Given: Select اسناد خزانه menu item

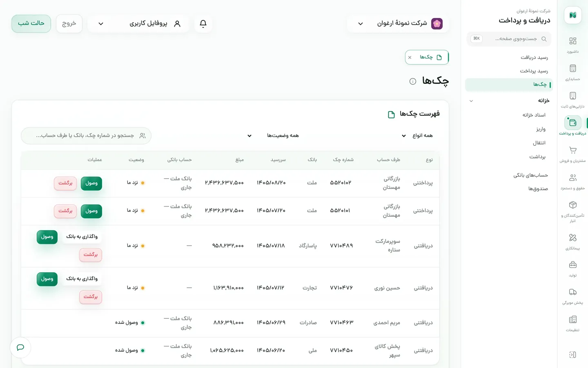Looking at the screenshot, I should 534,115.
